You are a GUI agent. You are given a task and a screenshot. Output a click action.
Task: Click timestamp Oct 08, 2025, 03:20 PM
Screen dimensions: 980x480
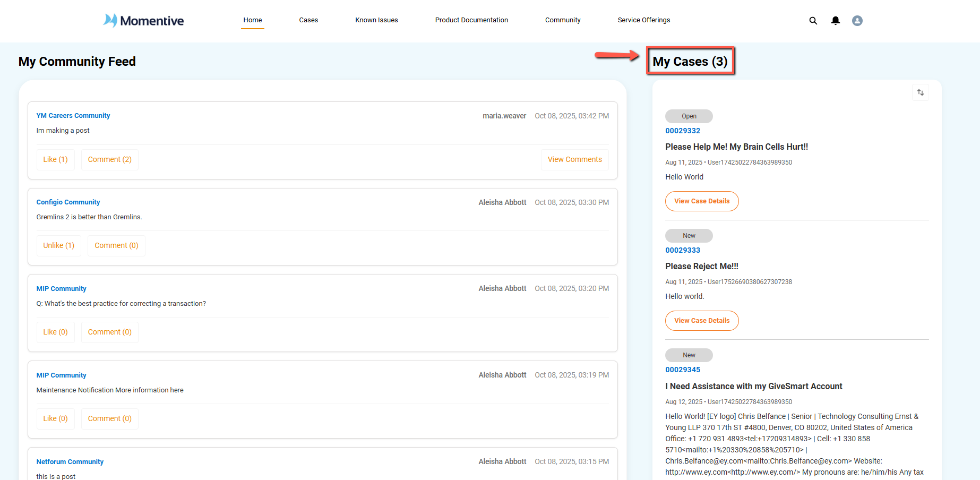coord(572,288)
